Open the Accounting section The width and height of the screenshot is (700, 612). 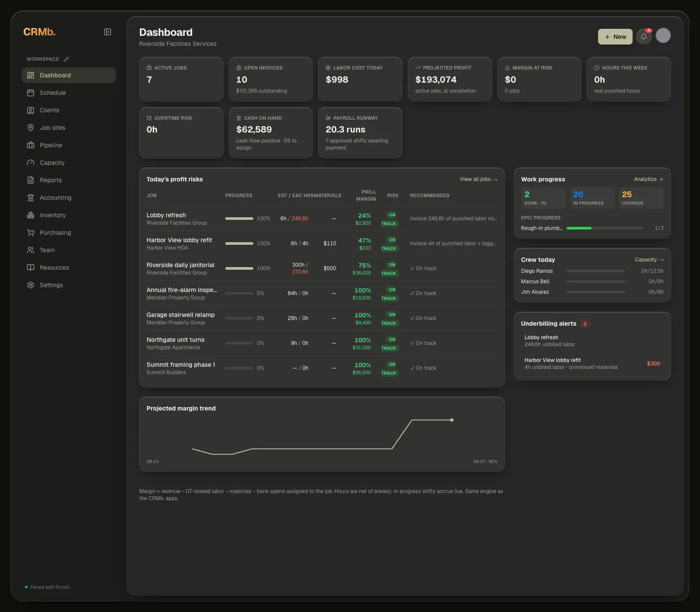tap(69, 198)
